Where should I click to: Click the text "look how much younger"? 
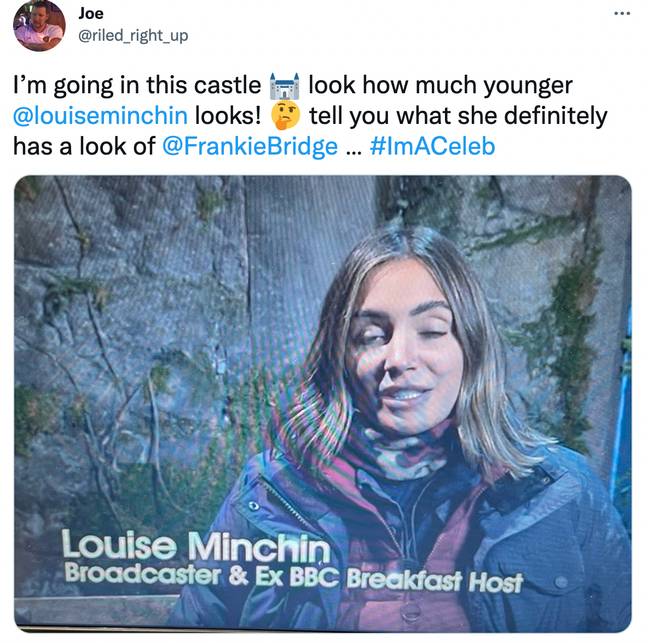[x=441, y=86]
